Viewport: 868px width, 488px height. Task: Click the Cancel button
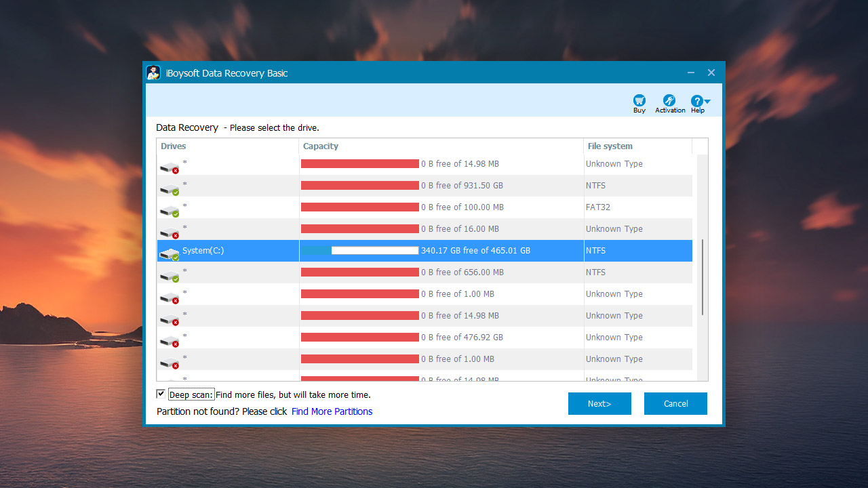tap(675, 403)
